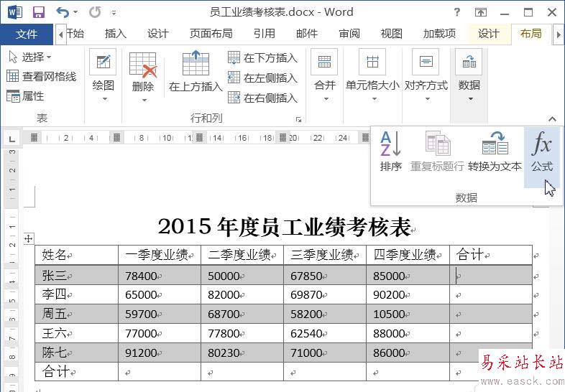Click the cell containing 58200
The image size is (565, 392).
[x=325, y=314]
